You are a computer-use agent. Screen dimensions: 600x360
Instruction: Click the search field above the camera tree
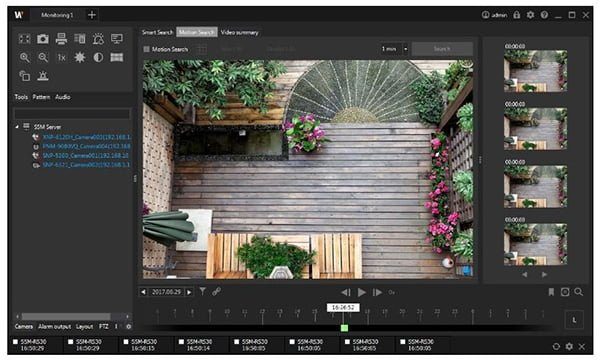(72, 114)
